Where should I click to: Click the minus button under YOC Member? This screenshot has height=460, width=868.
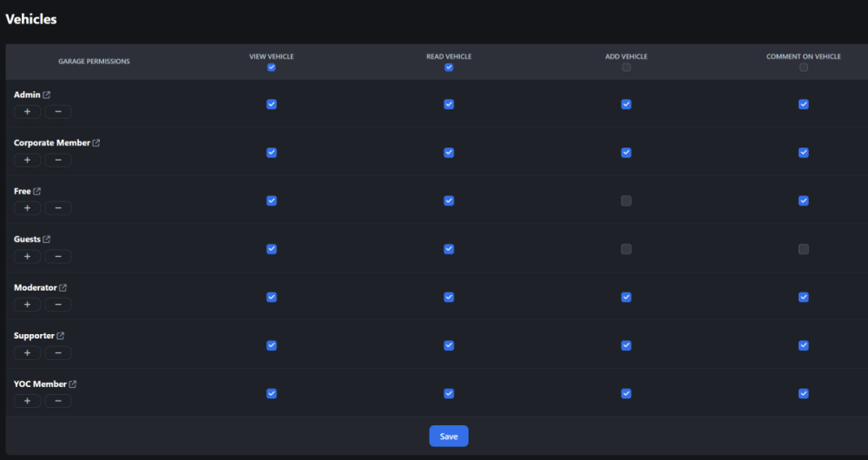pos(58,401)
